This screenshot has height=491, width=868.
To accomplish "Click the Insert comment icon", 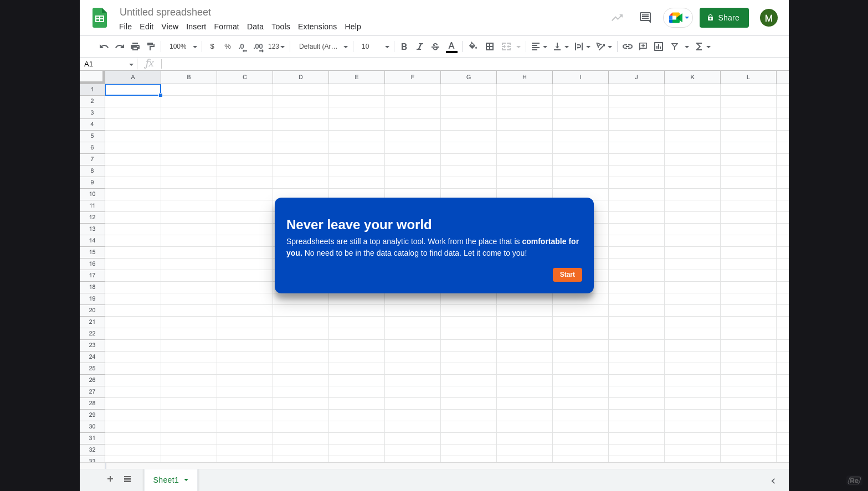I will 643,46.
